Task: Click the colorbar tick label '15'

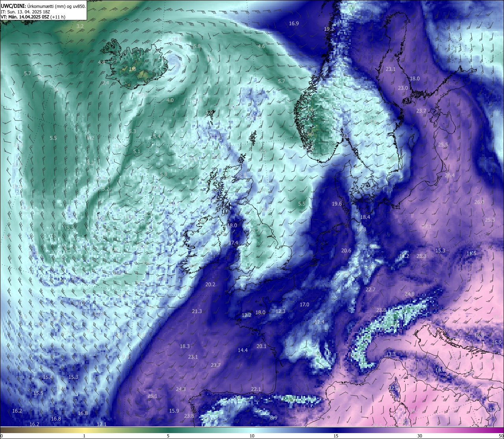Action: pyautogui.click(x=336, y=436)
